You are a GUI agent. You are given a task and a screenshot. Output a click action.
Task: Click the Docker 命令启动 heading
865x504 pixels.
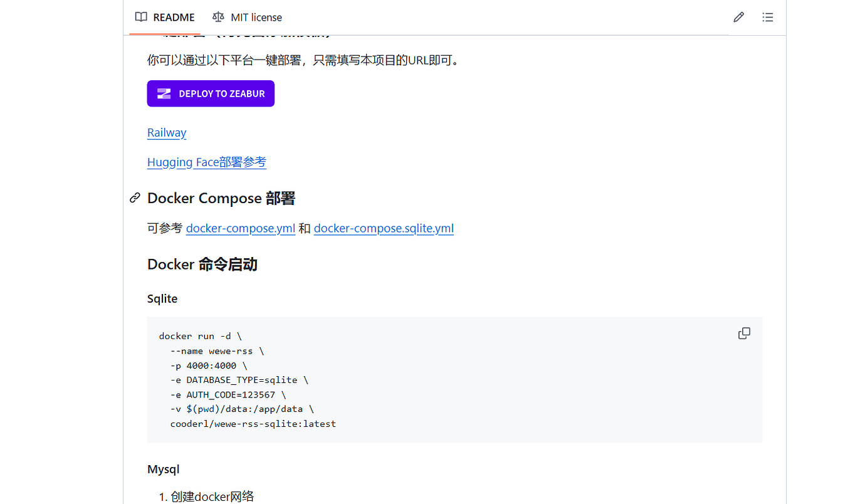click(202, 264)
